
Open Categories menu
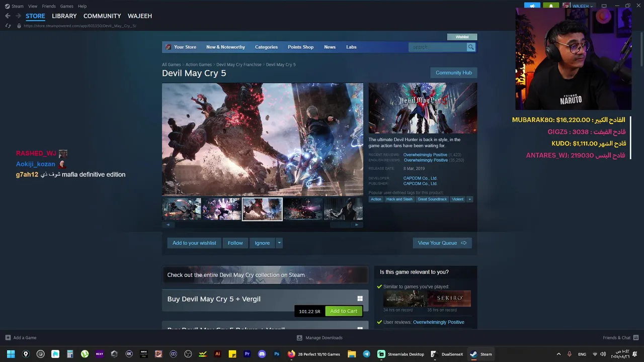coord(266,47)
